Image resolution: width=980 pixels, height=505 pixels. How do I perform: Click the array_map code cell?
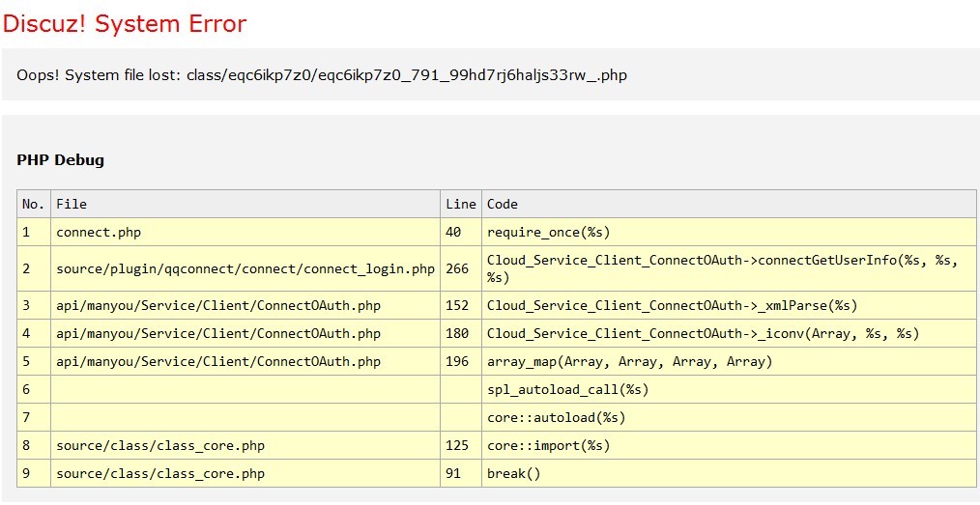(x=629, y=361)
